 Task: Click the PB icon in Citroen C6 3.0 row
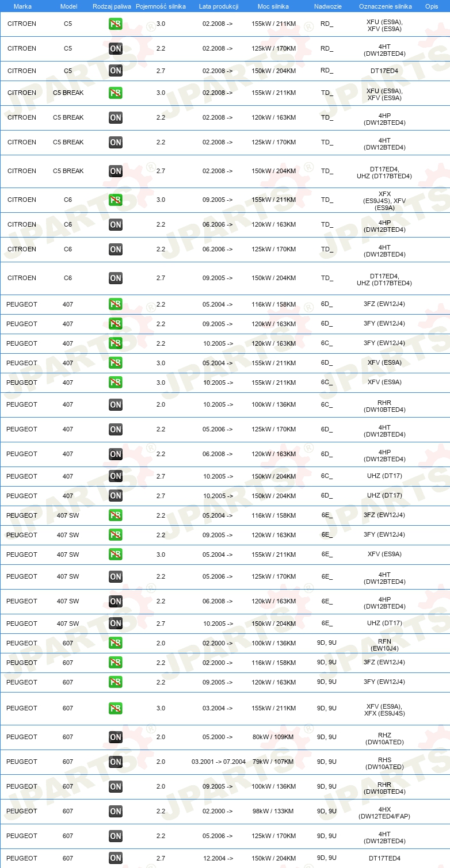click(116, 200)
